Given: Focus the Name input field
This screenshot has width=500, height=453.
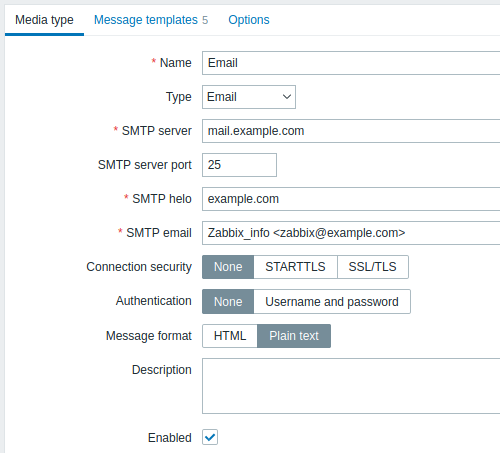Looking at the screenshot, I should click(x=351, y=63).
